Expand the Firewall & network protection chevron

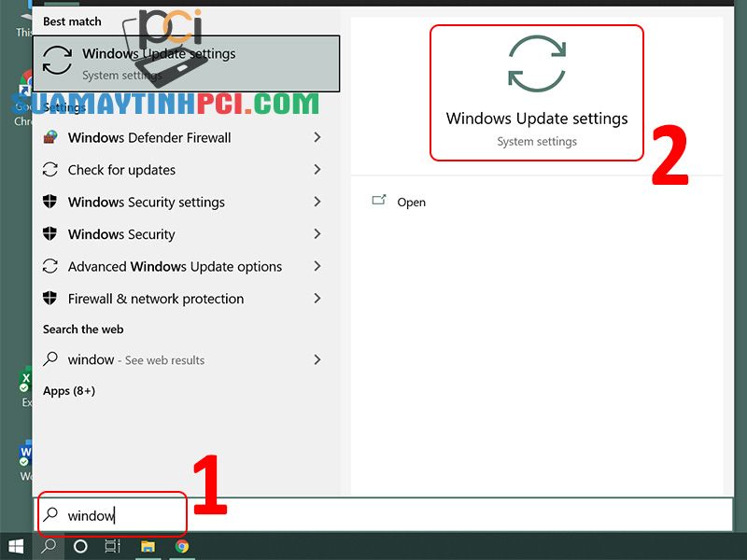tap(317, 298)
